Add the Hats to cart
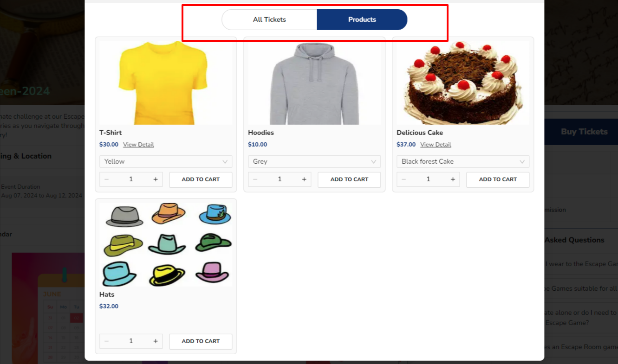Image resolution: width=618 pixels, height=364 pixels. coord(201,341)
